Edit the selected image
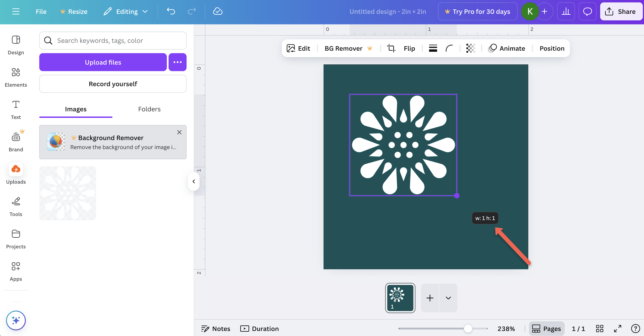644x336 pixels. click(298, 48)
